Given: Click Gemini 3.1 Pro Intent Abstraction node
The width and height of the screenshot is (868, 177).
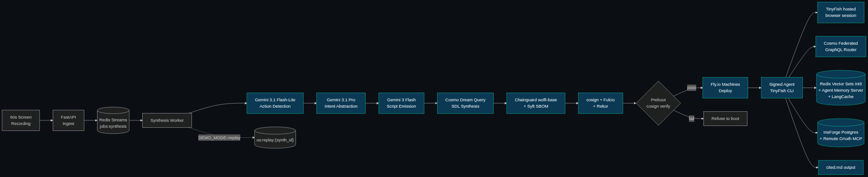Looking at the screenshot, I should 341,103.
